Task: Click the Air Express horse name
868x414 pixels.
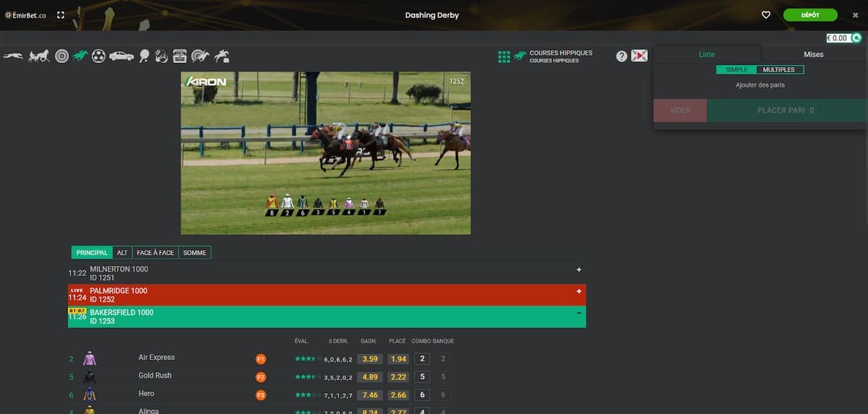Action: [156, 358]
